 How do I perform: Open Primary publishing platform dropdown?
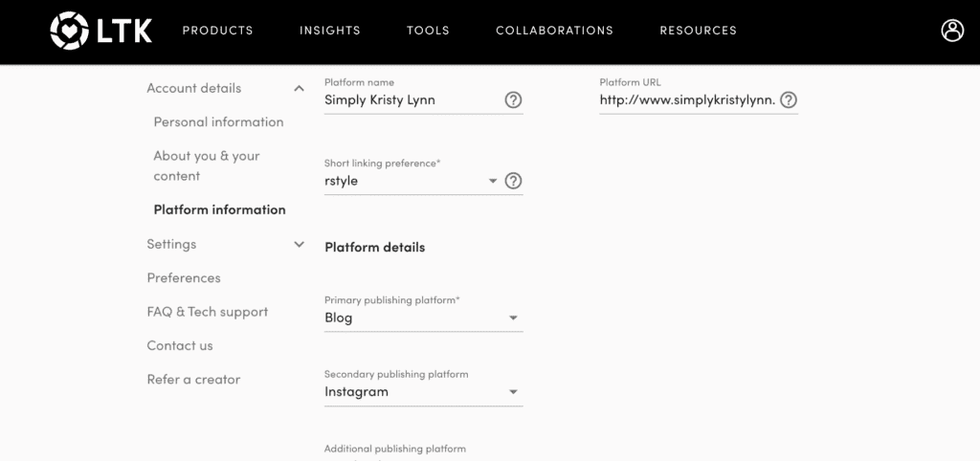(x=513, y=318)
